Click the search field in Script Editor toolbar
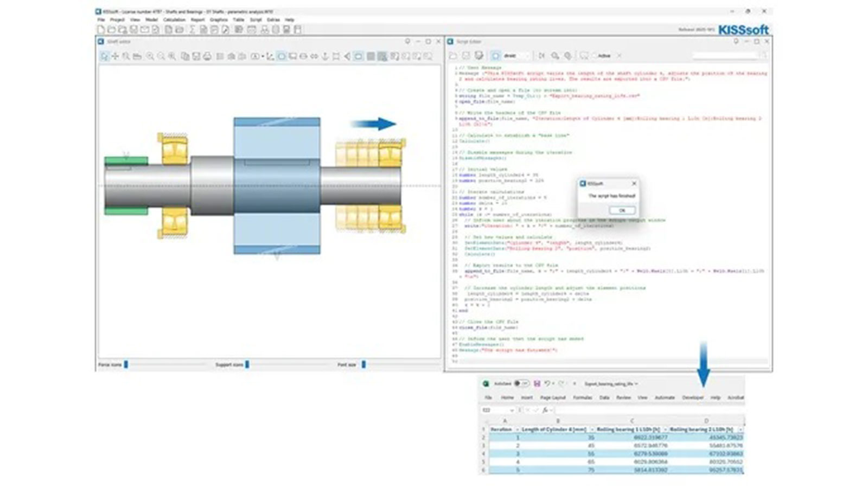868x488 pixels. click(724, 56)
